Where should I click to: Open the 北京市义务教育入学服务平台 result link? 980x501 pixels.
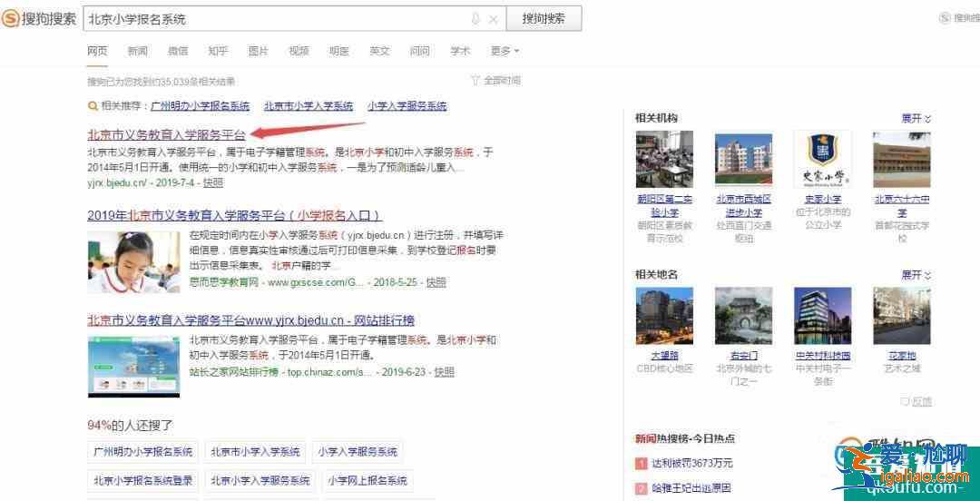tap(166, 134)
